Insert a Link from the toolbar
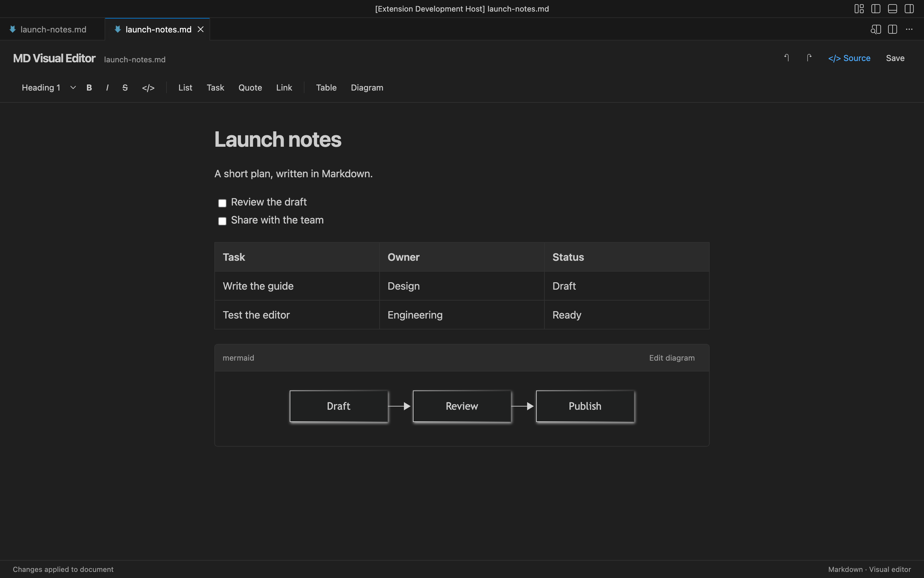The width and height of the screenshot is (924, 578). click(x=284, y=88)
